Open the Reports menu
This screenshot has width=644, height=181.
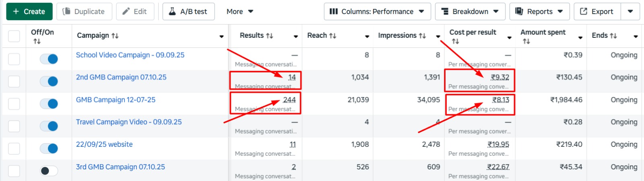[x=539, y=12]
